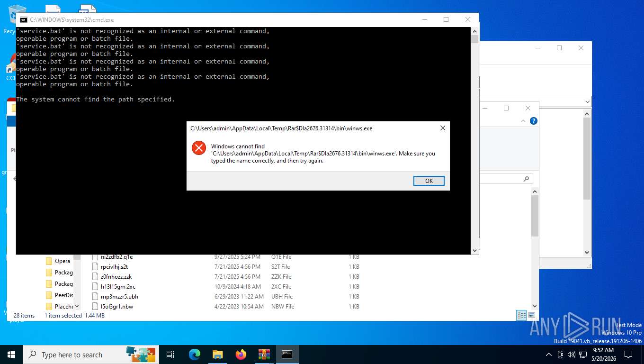Open Task View
This screenshot has height=364, width=644.
point(170,355)
